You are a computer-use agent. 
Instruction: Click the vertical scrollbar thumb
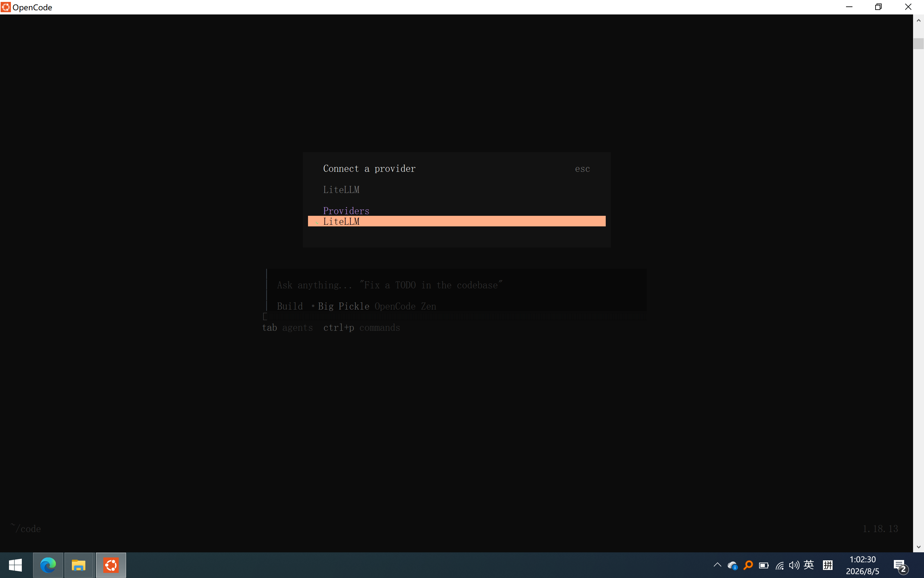click(x=918, y=43)
